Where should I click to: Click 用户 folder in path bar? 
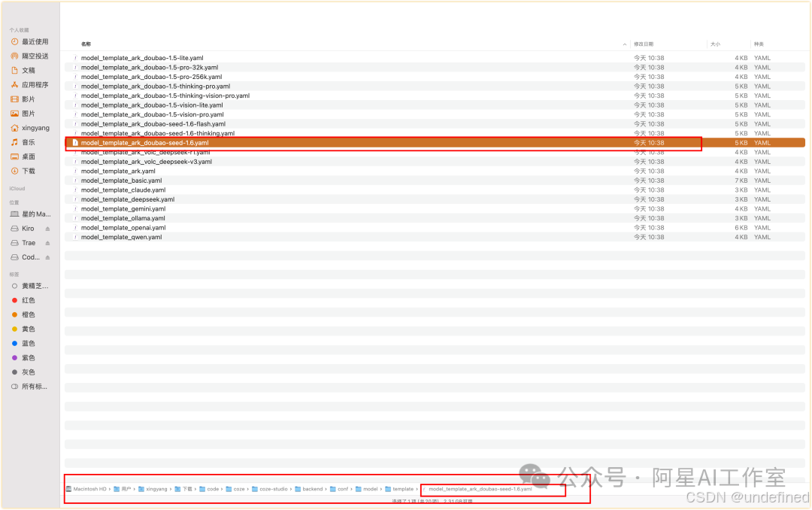click(x=123, y=489)
